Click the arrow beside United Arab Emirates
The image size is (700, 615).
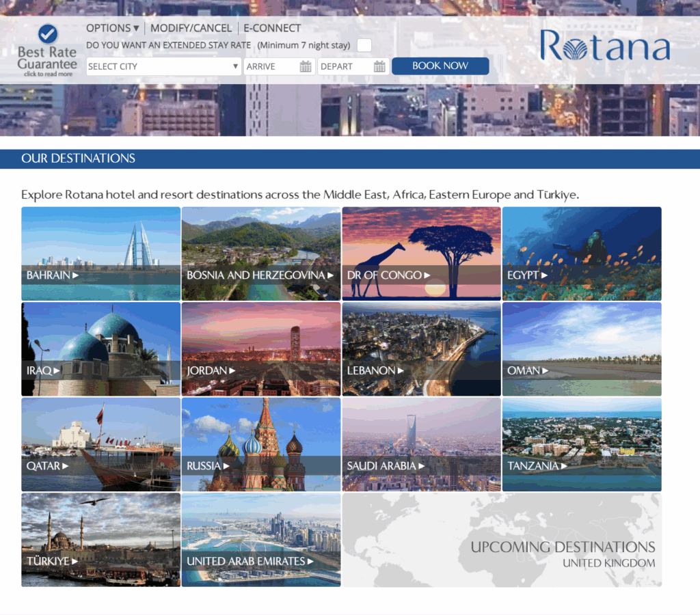coord(311,561)
